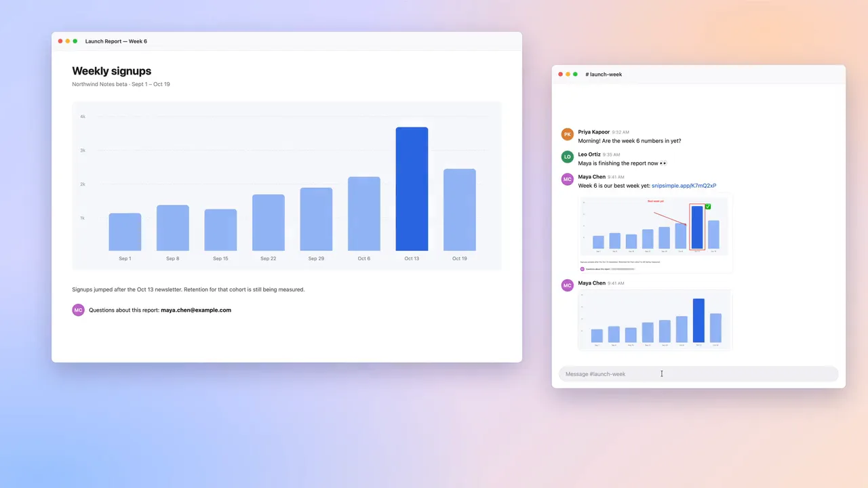Click the "4k" y-axis label
The width and height of the screenshot is (868, 488).
[83, 117]
